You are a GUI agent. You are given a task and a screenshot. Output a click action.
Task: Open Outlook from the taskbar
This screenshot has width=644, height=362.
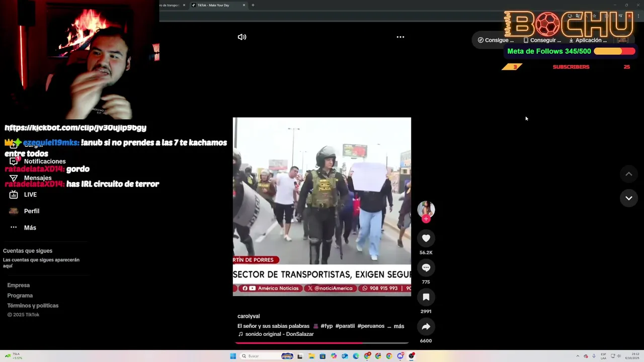pos(345,356)
